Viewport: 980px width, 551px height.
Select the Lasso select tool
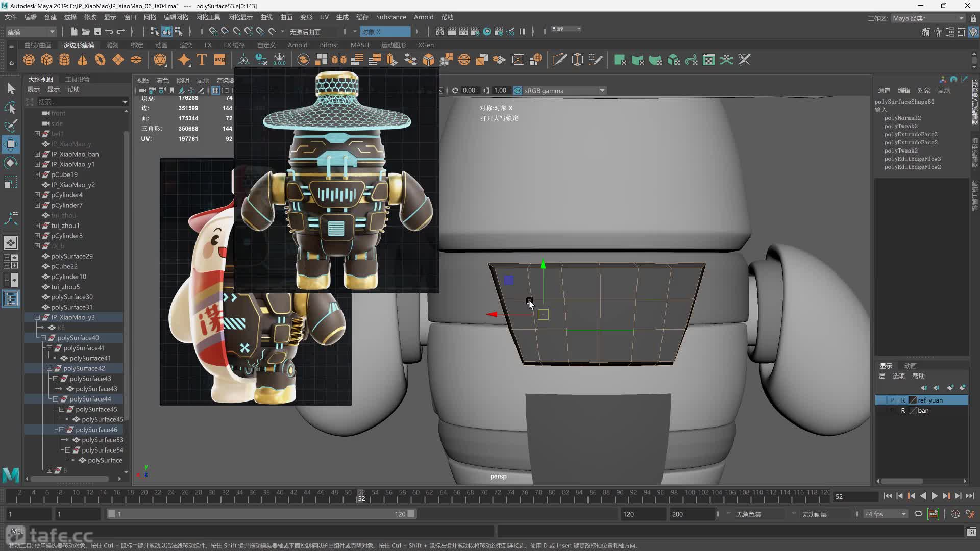pos(11,107)
